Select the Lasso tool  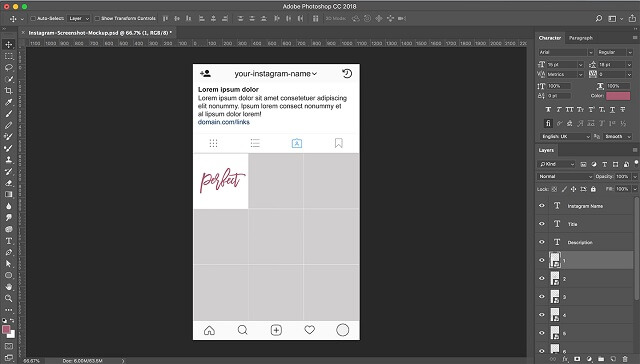click(9, 68)
